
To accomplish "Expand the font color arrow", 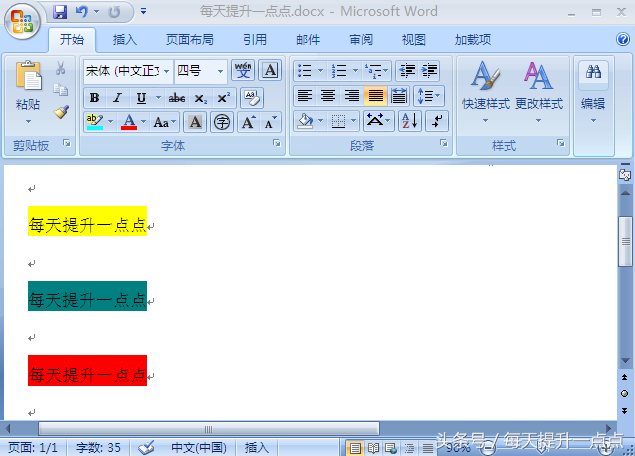I will (143, 121).
